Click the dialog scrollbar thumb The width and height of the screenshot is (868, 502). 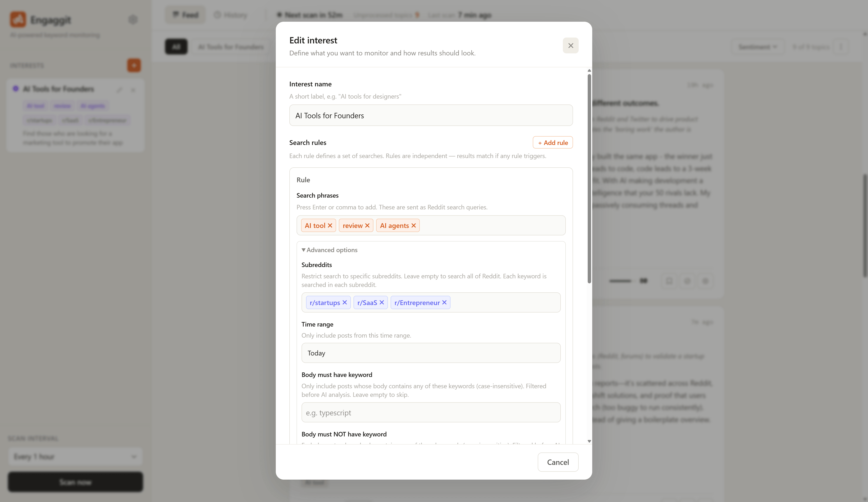pos(589,178)
